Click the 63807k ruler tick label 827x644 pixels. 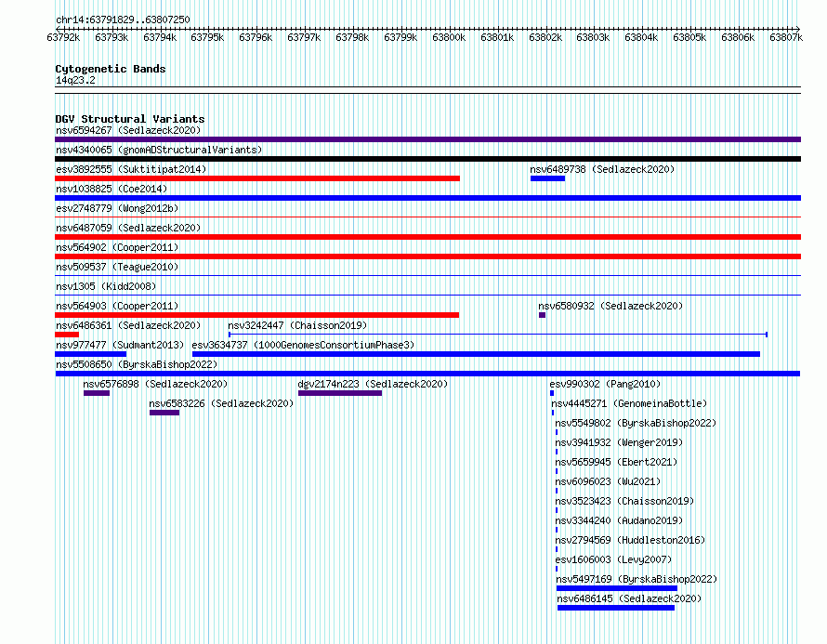[786, 37]
